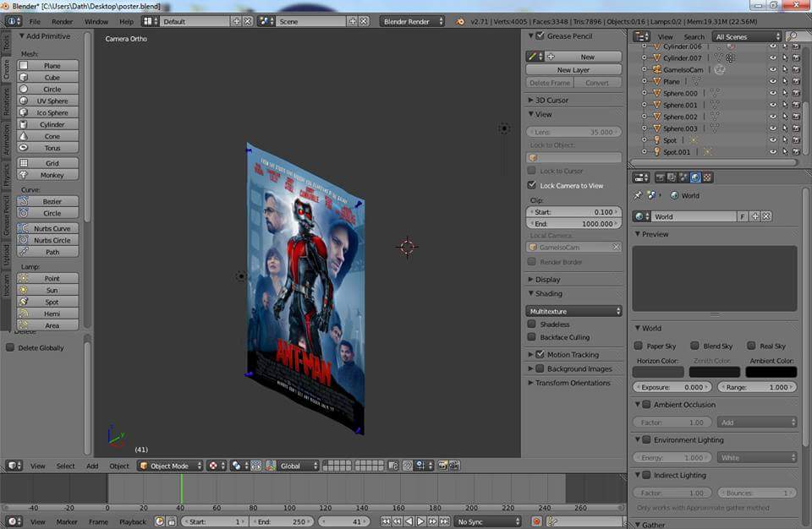This screenshot has width=812, height=529.
Task: Open the Render Layers properties tab icon
Action: (x=672, y=177)
